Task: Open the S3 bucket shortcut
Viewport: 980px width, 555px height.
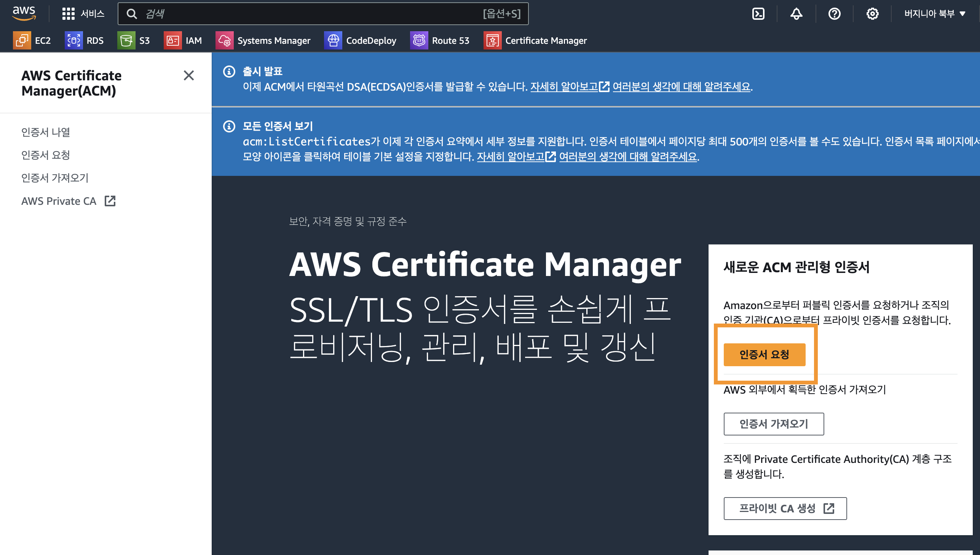Action: point(134,40)
